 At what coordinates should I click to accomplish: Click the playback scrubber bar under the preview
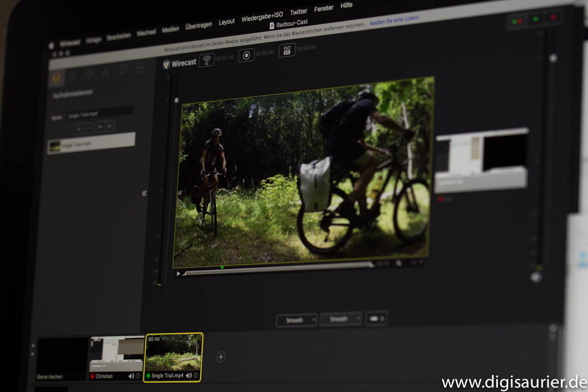(x=278, y=268)
